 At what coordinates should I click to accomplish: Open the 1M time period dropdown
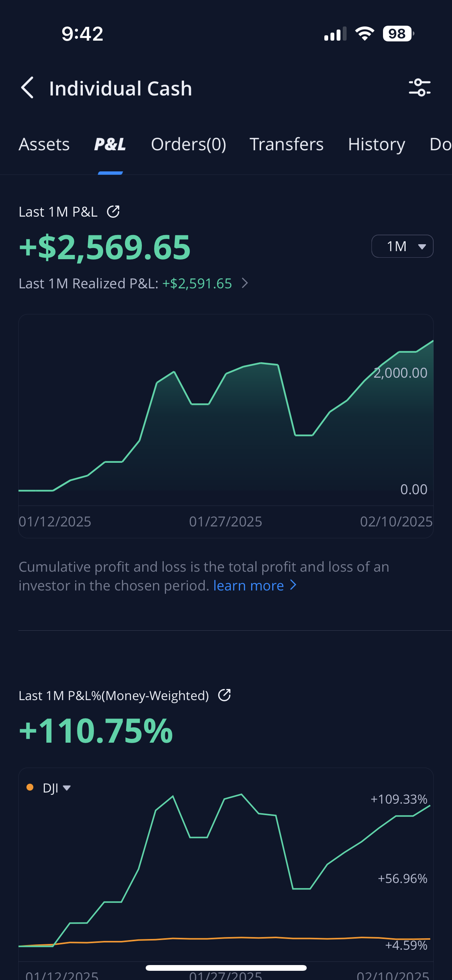click(402, 246)
